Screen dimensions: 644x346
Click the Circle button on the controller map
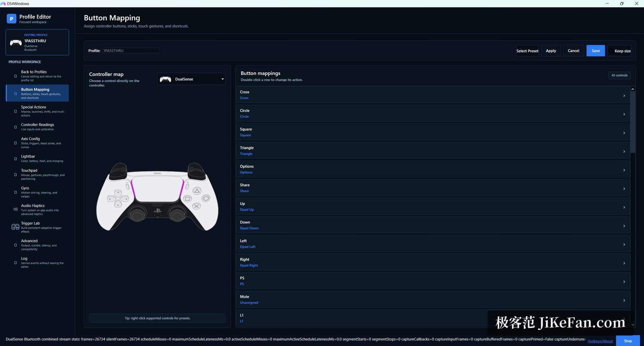(206, 198)
